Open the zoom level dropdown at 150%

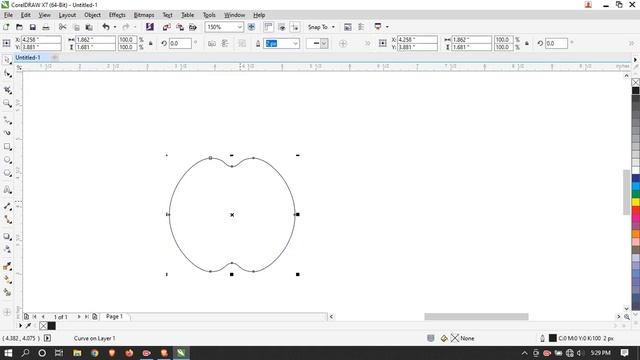(239, 27)
